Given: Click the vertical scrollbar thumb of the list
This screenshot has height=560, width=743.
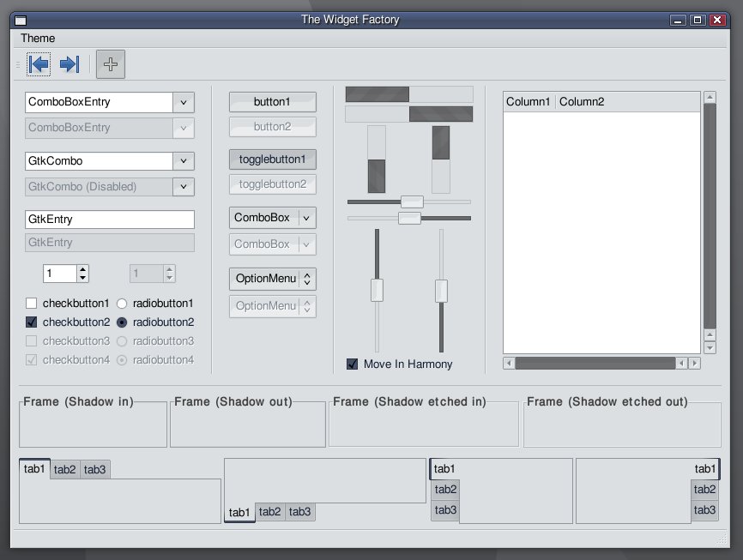Looking at the screenshot, I should [710, 216].
